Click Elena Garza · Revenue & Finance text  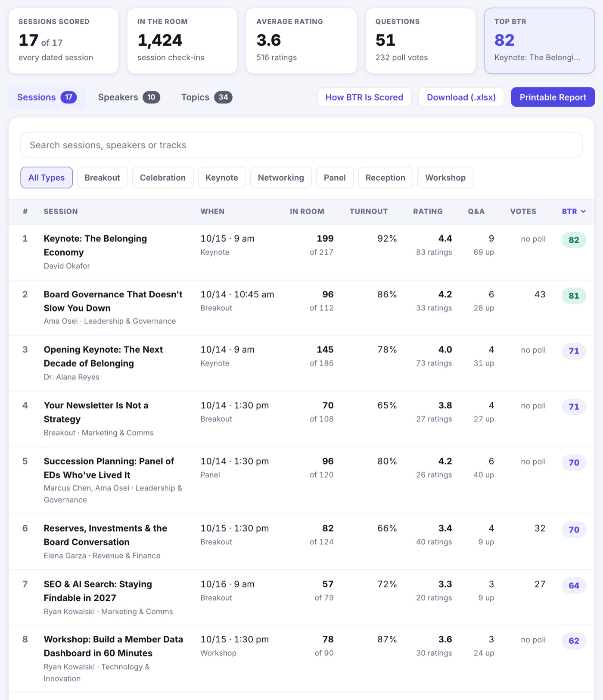tap(102, 556)
